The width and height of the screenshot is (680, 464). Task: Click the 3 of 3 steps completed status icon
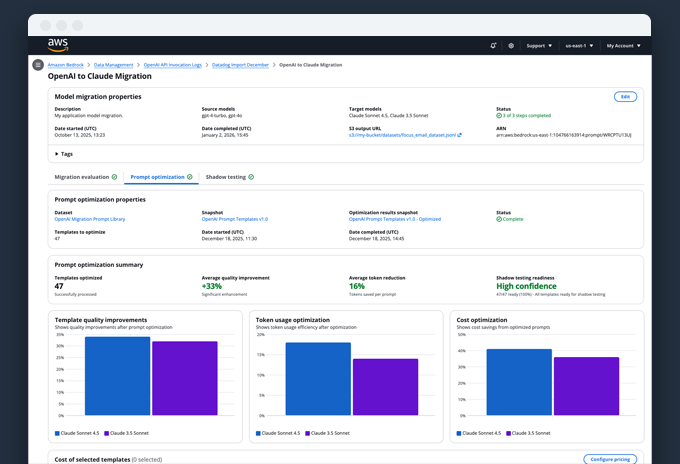tap(499, 115)
